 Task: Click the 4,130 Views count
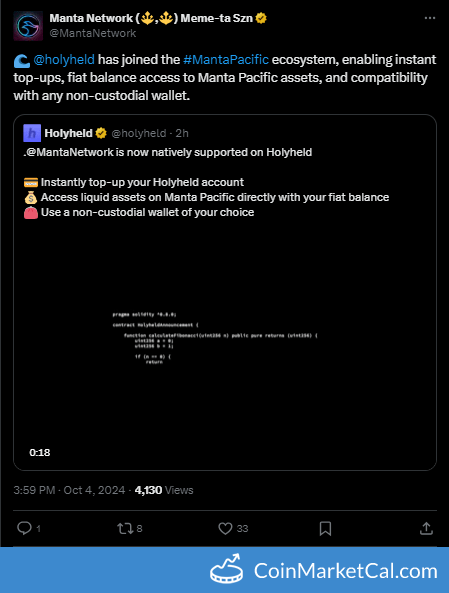[164, 490]
